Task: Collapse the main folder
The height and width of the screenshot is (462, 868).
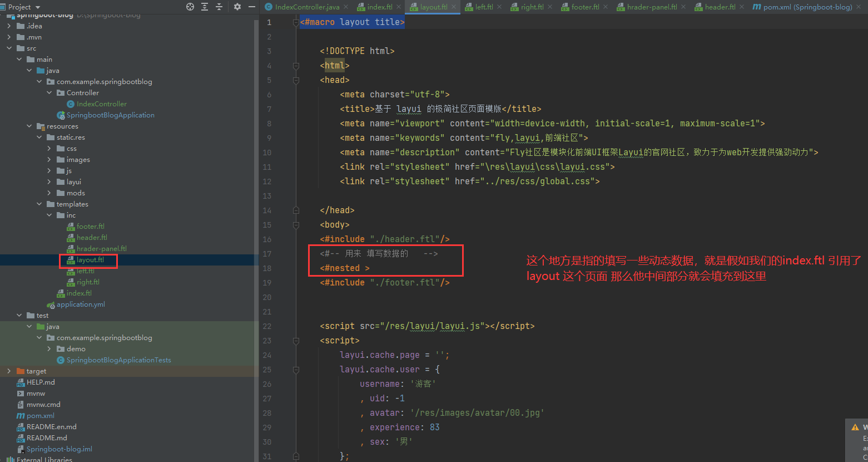Action: [19, 59]
